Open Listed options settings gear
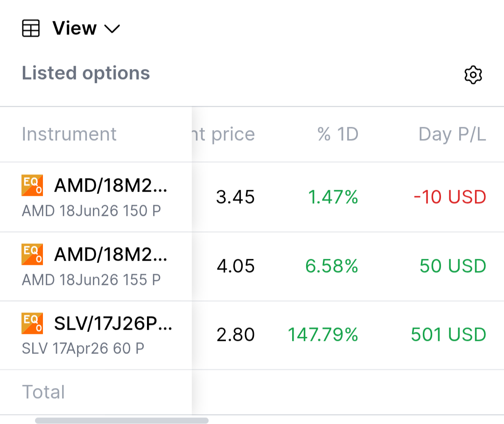Image resolution: width=504 pixels, height=424 pixels. pyautogui.click(x=473, y=75)
